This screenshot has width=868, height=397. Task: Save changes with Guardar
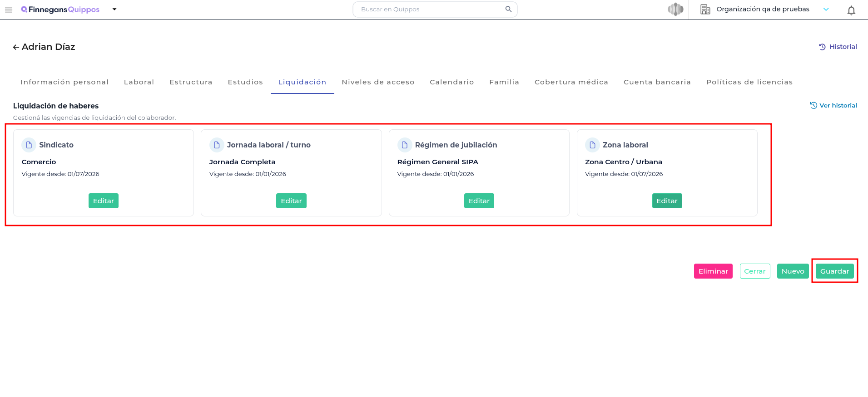point(835,271)
